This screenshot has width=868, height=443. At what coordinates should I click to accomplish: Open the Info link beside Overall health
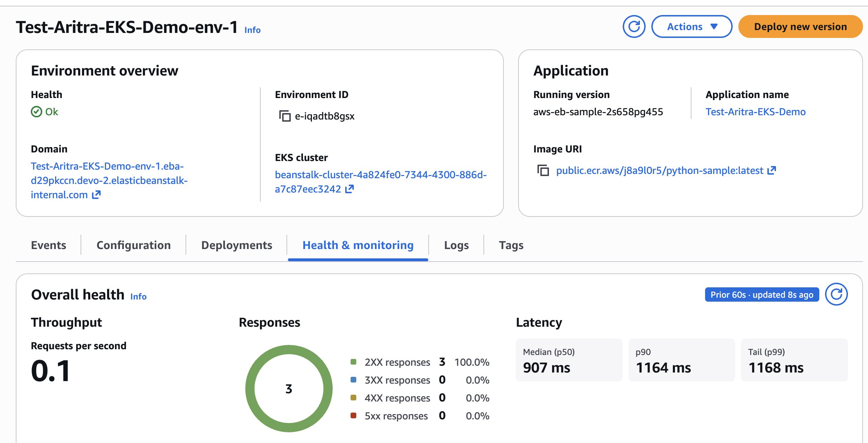[138, 297]
